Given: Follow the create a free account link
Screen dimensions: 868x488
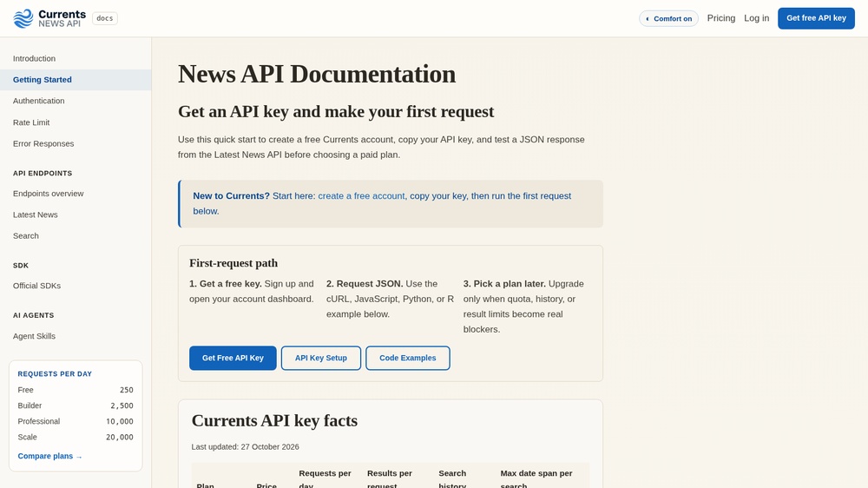Looking at the screenshot, I should tap(361, 196).
